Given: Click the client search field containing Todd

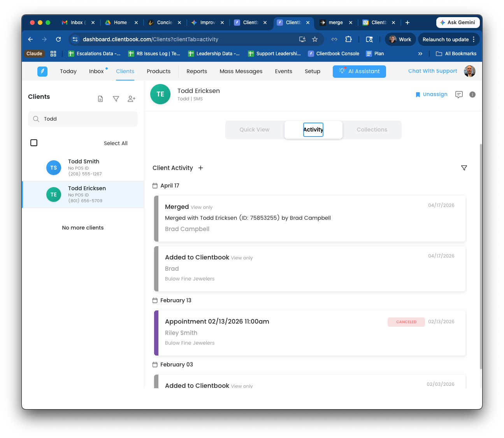Looking at the screenshot, I should click(x=83, y=119).
